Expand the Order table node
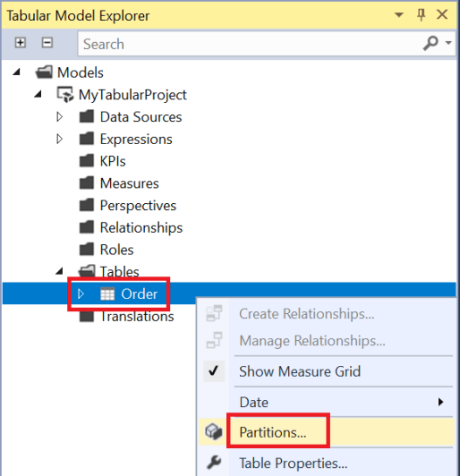 coord(81,293)
